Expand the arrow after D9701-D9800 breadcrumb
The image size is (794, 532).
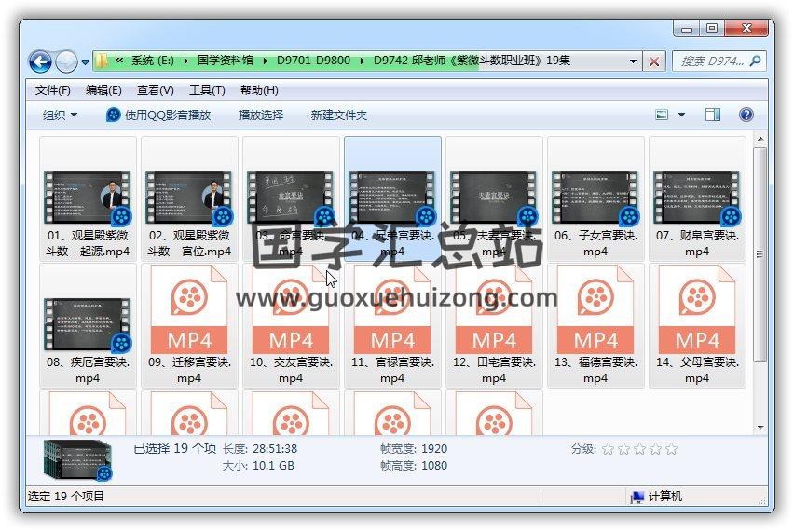363,61
